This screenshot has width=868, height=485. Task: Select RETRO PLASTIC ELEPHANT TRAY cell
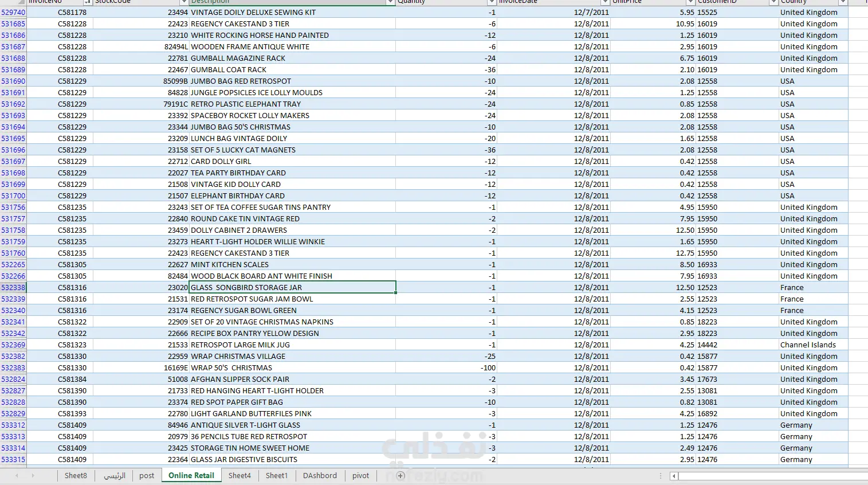(292, 104)
